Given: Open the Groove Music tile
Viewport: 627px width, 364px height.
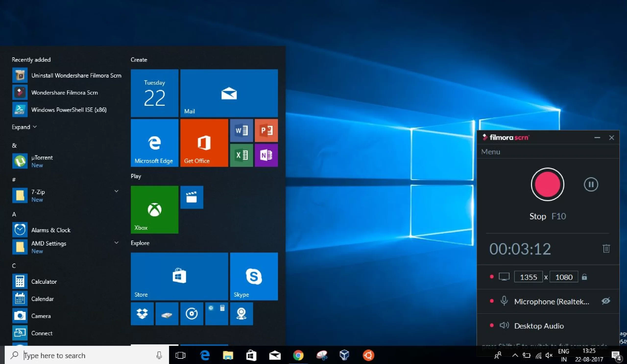Looking at the screenshot, I should coord(192,314).
